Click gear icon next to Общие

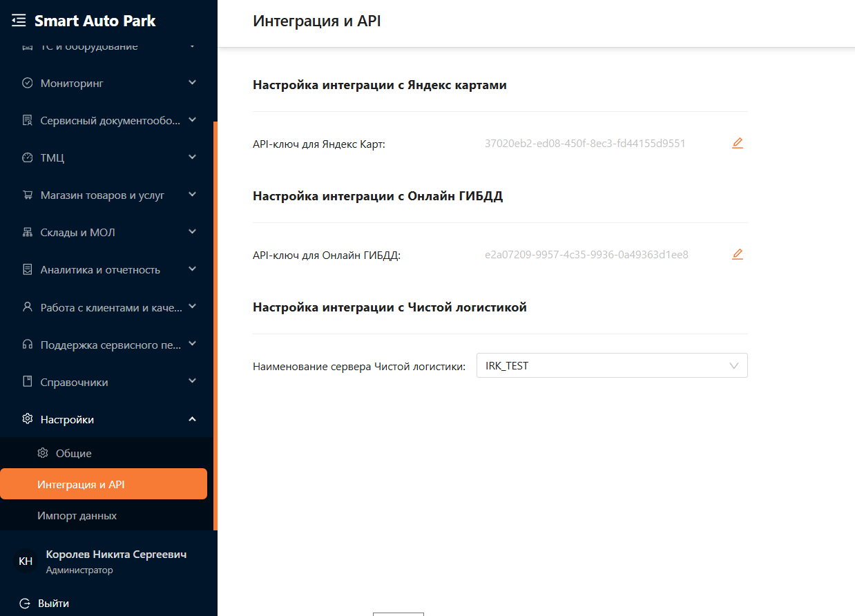click(x=43, y=454)
